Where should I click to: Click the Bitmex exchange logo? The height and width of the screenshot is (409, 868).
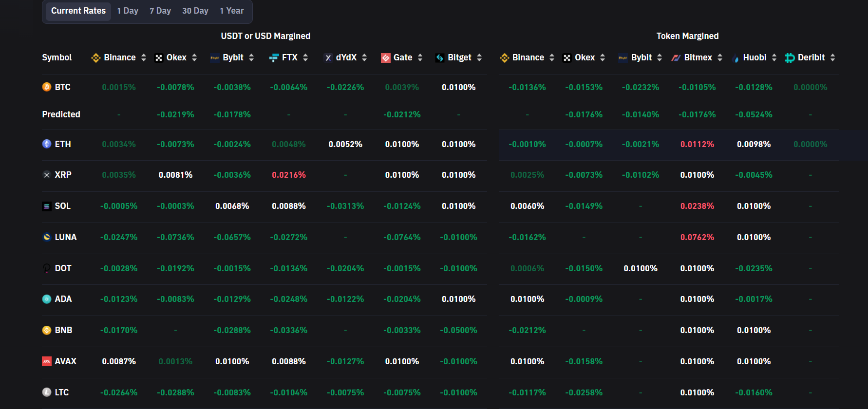click(676, 58)
